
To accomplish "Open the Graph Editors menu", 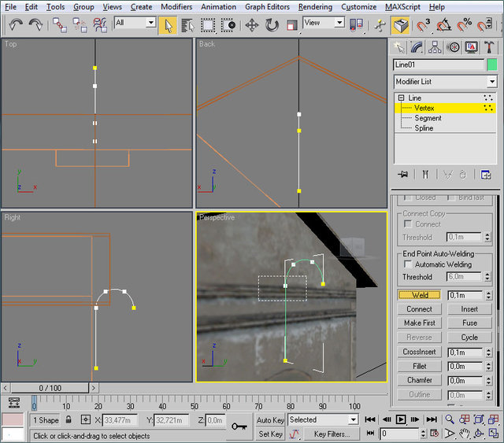I will click(x=267, y=6).
